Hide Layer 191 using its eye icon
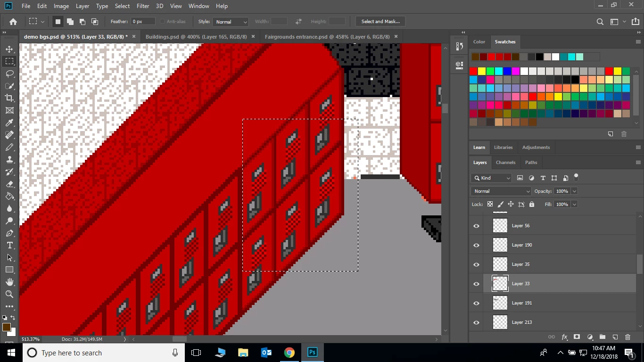644x362 pixels. (x=476, y=303)
